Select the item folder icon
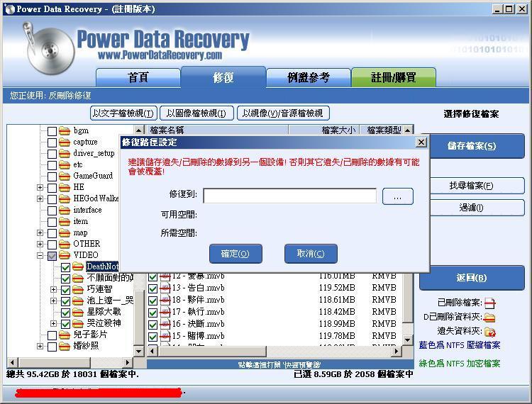The width and height of the screenshot is (532, 404). (65, 221)
